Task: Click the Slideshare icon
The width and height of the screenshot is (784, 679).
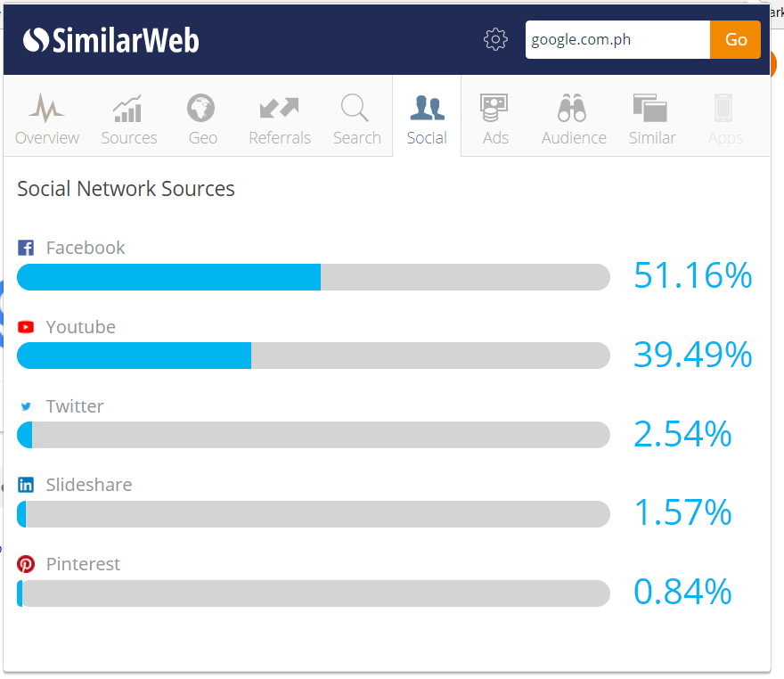Action: [26, 485]
